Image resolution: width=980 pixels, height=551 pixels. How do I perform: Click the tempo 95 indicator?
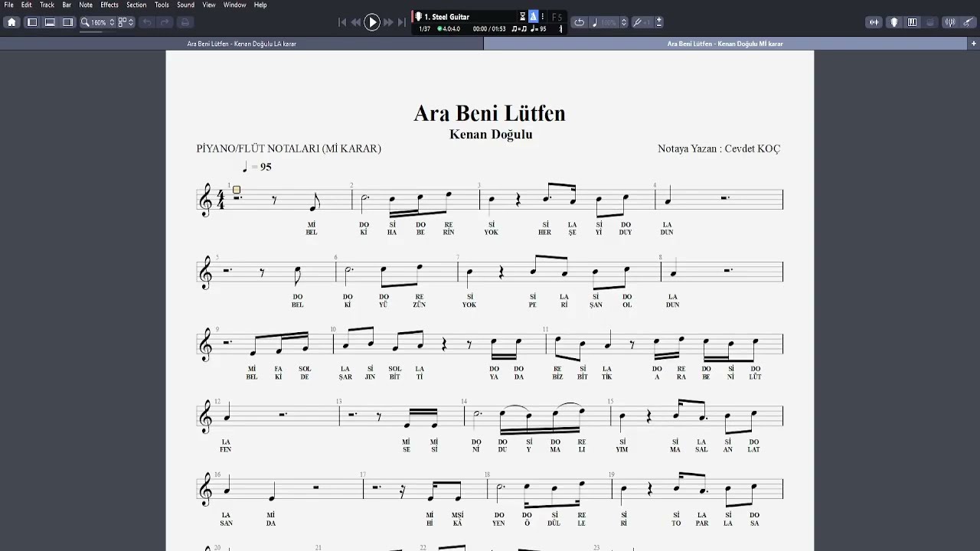pos(539,29)
